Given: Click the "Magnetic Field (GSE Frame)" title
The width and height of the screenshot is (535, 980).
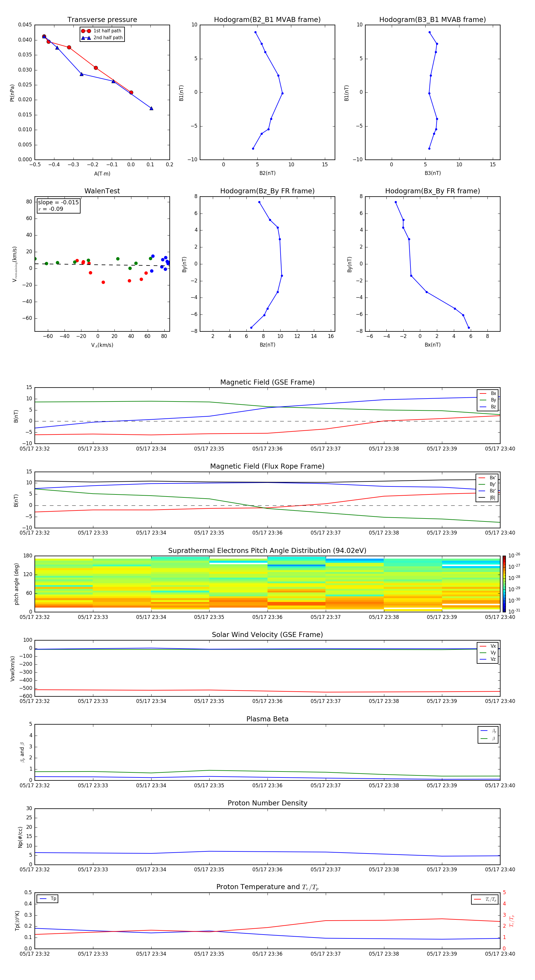Looking at the screenshot, I should click(267, 382).
